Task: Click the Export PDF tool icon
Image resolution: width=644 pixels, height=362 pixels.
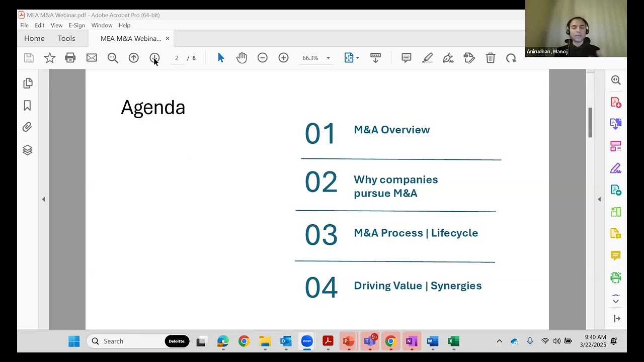Action: 616,190
